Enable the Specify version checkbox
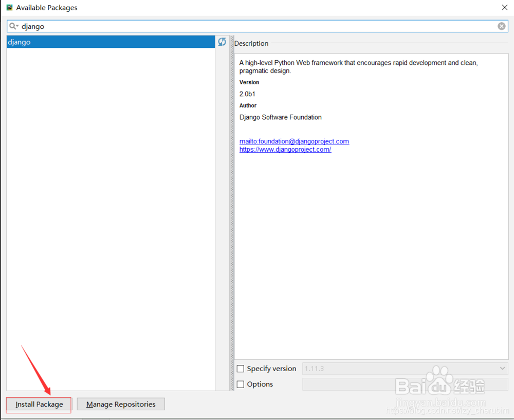The height and width of the screenshot is (420, 514). pyautogui.click(x=240, y=369)
